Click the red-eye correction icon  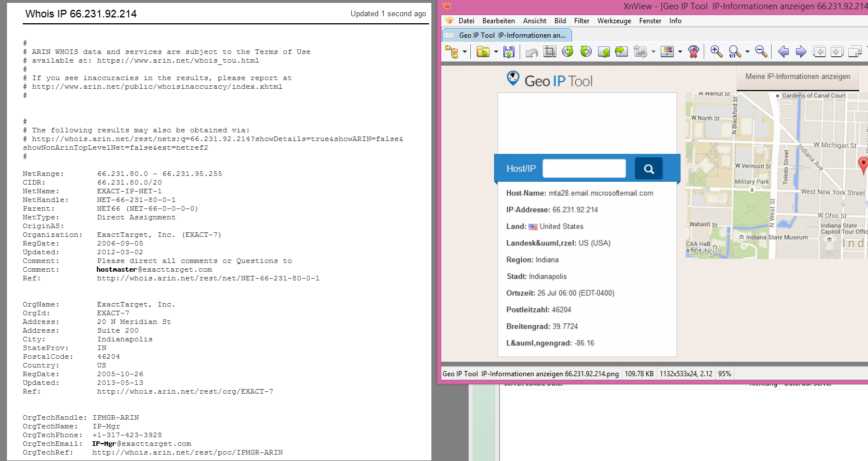pyautogui.click(x=693, y=52)
